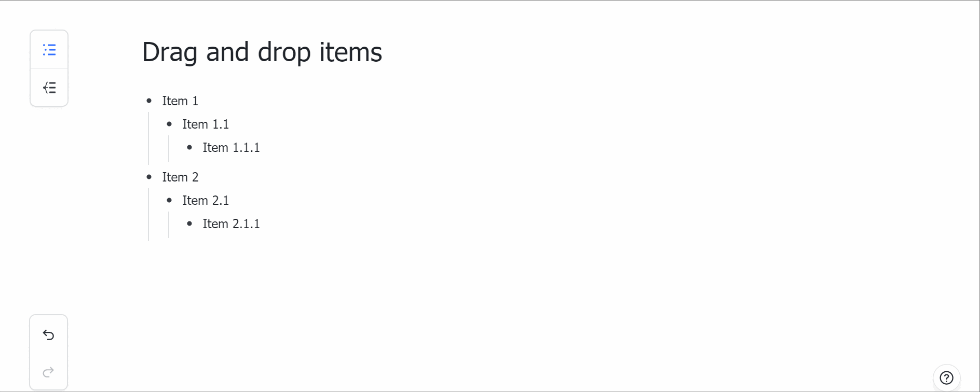The height and width of the screenshot is (392, 980).
Task: Click the bullet beside Item 2.1
Action: click(x=169, y=200)
